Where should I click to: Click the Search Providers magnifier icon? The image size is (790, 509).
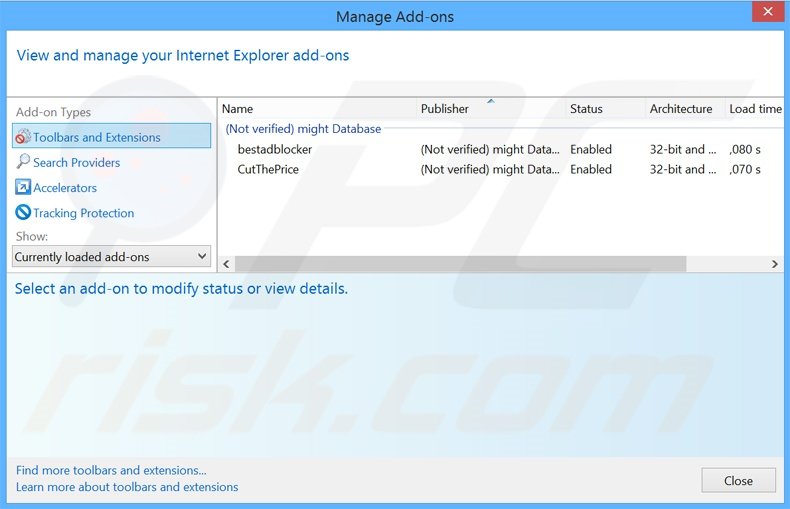coord(23,162)
